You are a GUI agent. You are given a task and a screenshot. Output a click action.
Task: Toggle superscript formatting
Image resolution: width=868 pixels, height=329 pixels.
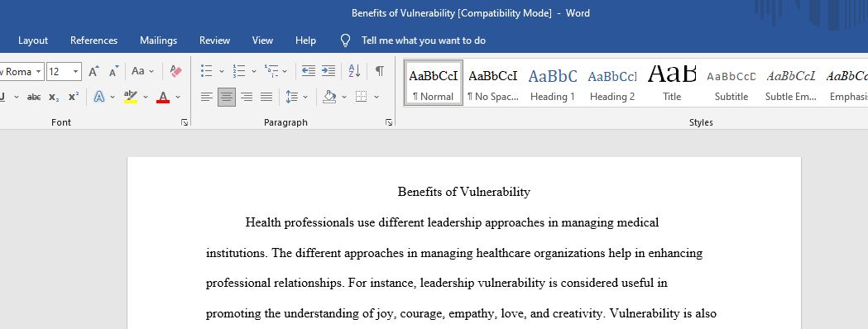[73, 97]
